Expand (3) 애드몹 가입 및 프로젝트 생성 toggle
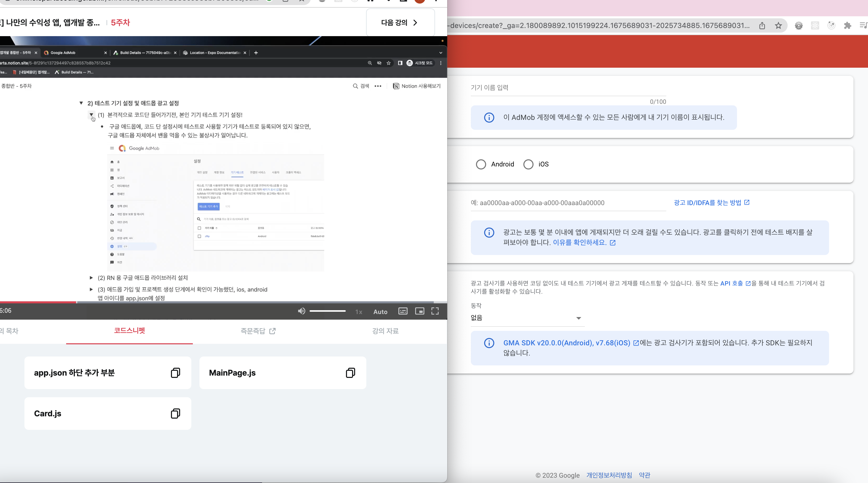This screenshot has width=868, height=483. click(91, 290)
